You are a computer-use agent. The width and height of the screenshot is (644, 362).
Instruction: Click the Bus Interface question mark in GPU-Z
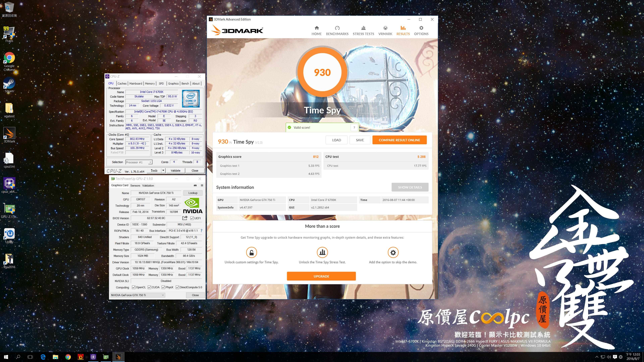coord(201,231)
